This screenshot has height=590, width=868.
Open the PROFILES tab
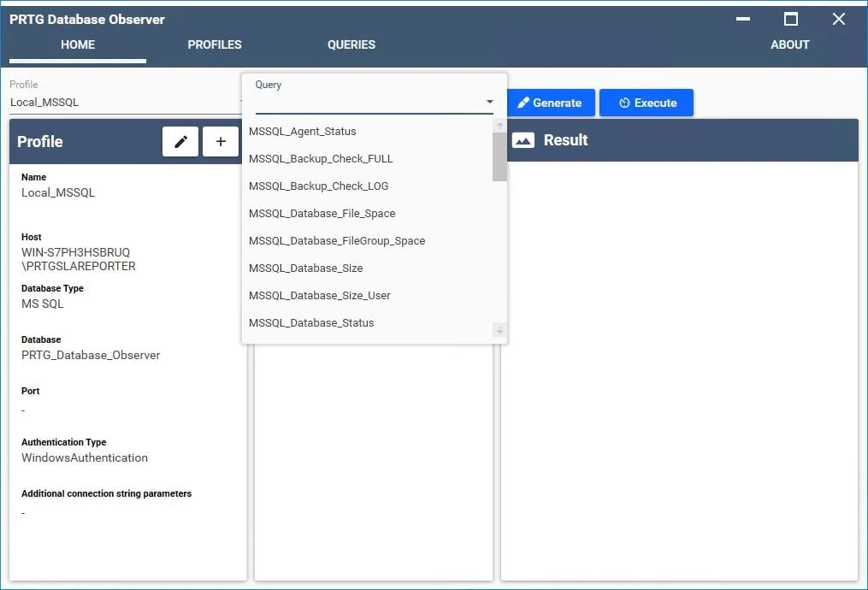[215, 44]
